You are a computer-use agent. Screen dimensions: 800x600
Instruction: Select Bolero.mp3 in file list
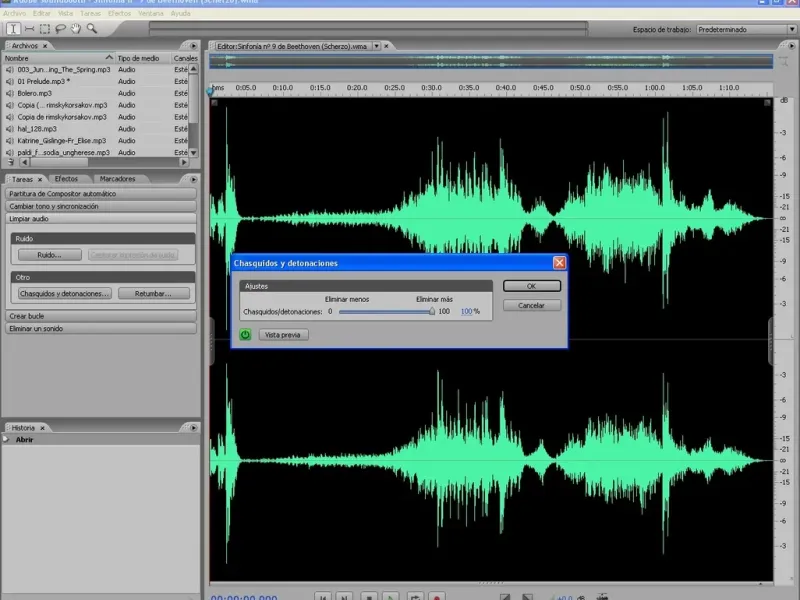pos(34,93)
